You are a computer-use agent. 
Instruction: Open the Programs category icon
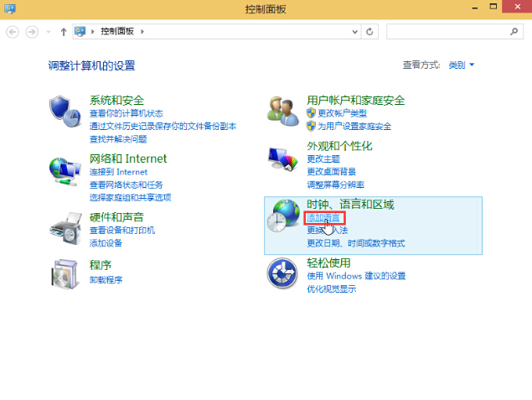[65, 273]
